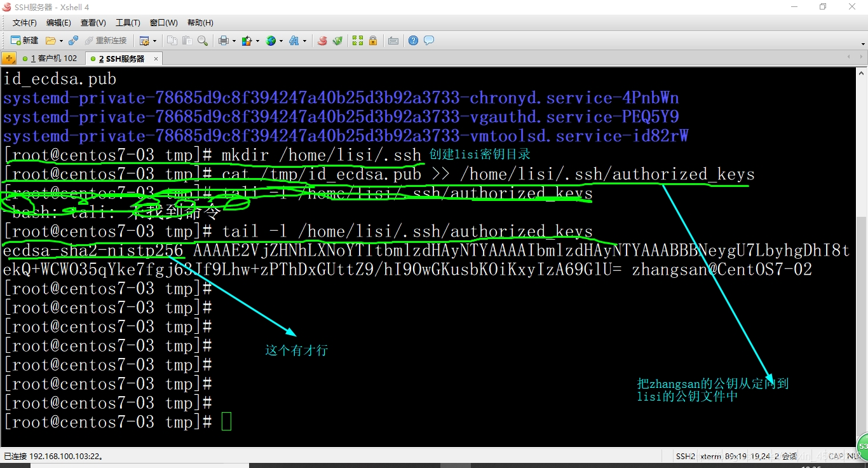Switch to the 1 客户机 102 tab

click(x=50, y=59)
